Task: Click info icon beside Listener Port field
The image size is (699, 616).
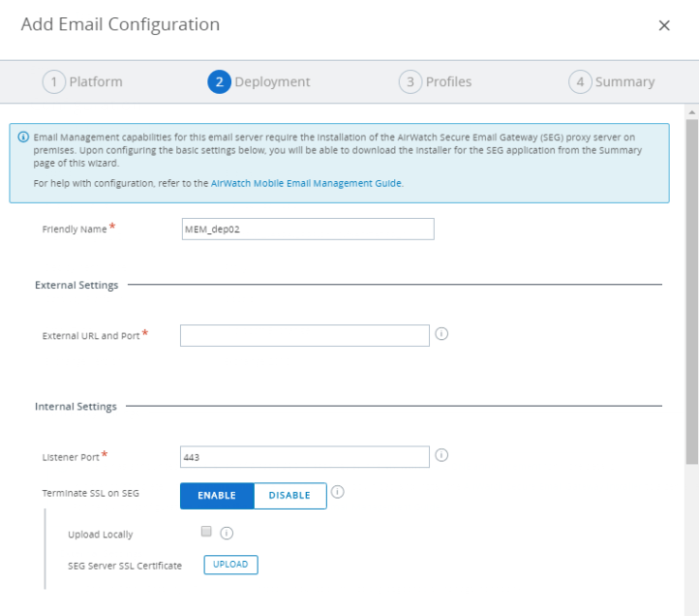Action: point(441,455)
